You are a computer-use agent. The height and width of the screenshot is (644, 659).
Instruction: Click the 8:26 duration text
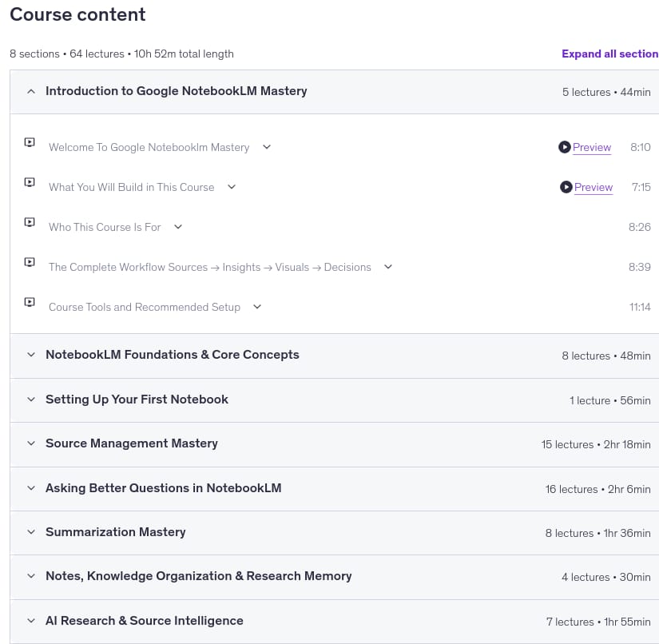point(640,228)
